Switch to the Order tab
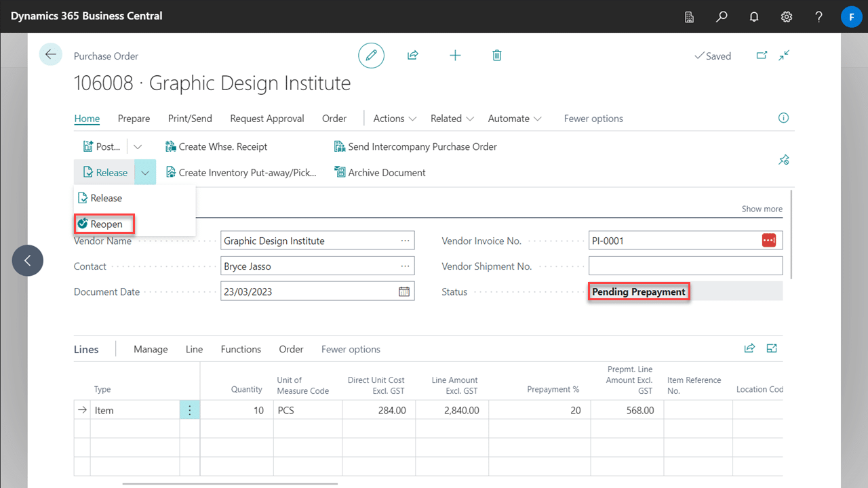This screenshot has height=488, width=868. pos(334,118)
